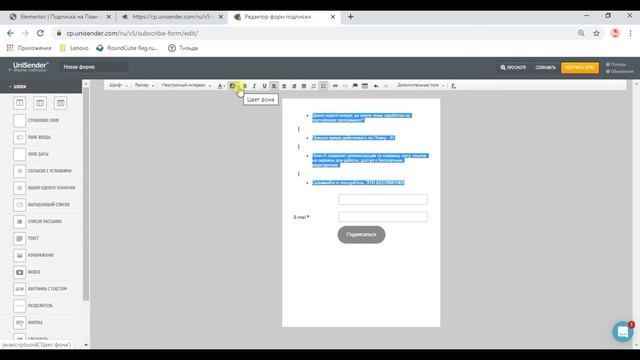Image resolution: width=640 pixels, height=360 pixels.
Task: Align text right
Action: pyautogui.click(x=293, y=86)
